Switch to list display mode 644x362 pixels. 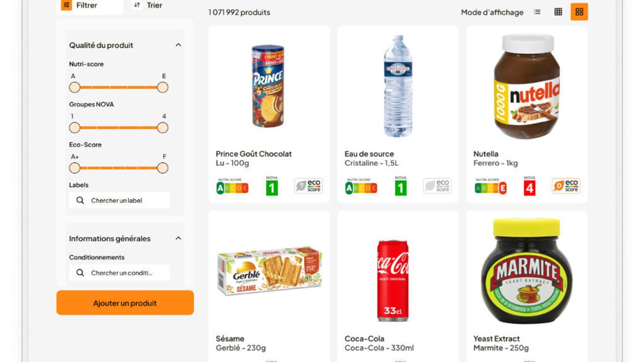537,12
